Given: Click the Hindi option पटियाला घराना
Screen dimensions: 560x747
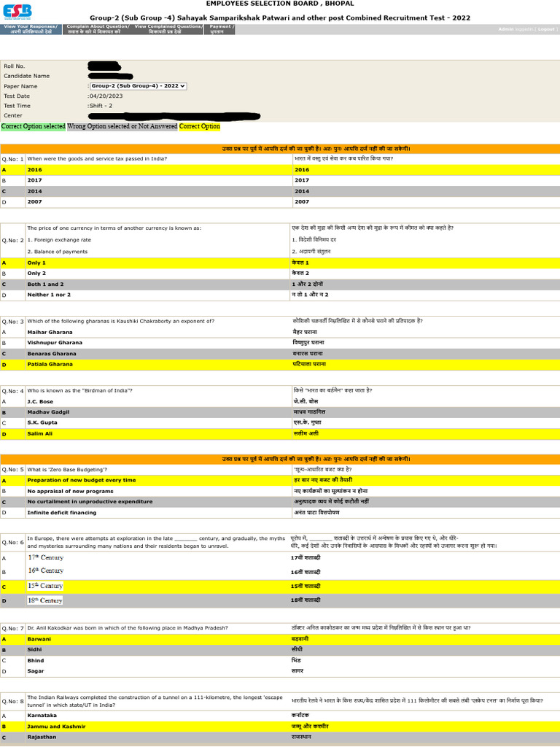Looking at the screenshot, I should coord(309,364).
